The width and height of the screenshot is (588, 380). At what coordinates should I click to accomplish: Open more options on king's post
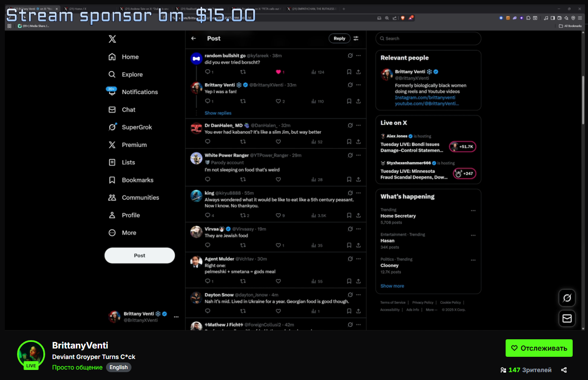(x=358, y=193)
